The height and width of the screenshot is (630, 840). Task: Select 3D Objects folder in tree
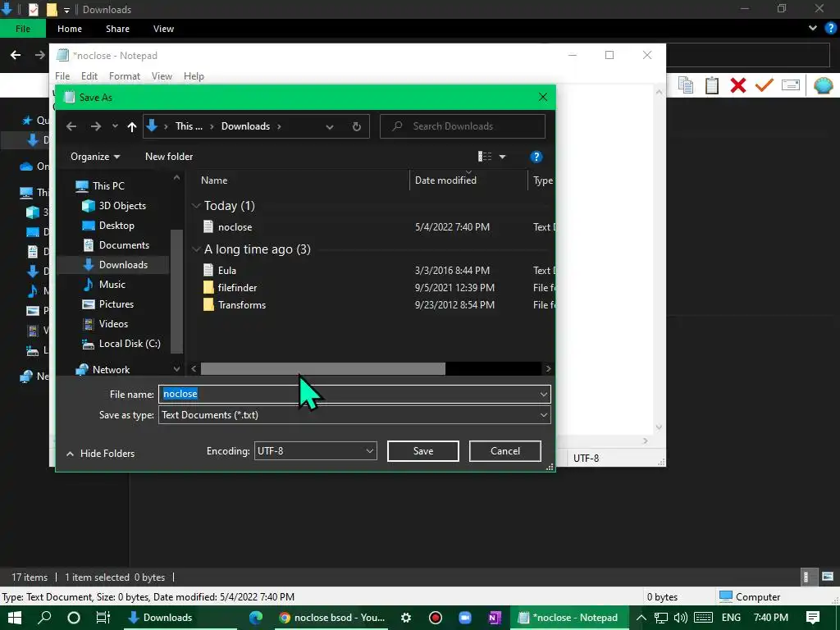coord(113,206)
